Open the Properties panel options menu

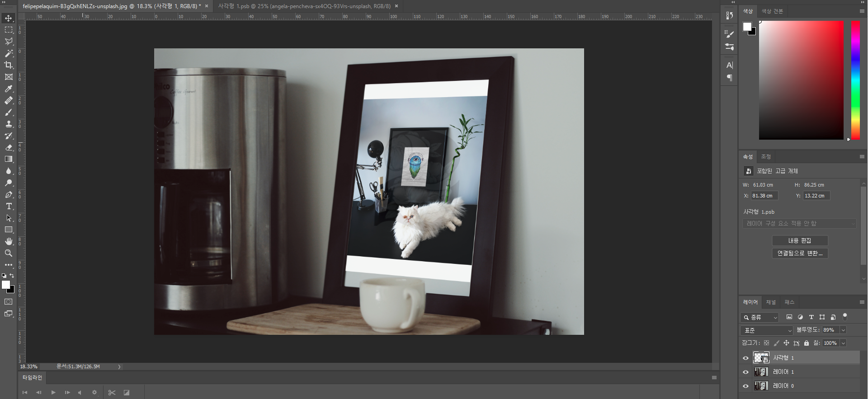tap(862, 156)
